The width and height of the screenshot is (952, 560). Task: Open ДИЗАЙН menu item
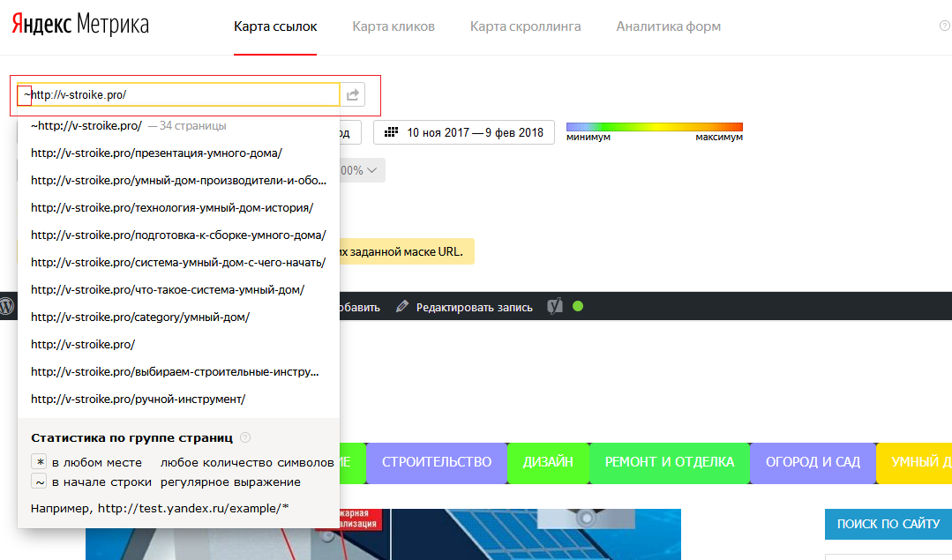(548, 462)
